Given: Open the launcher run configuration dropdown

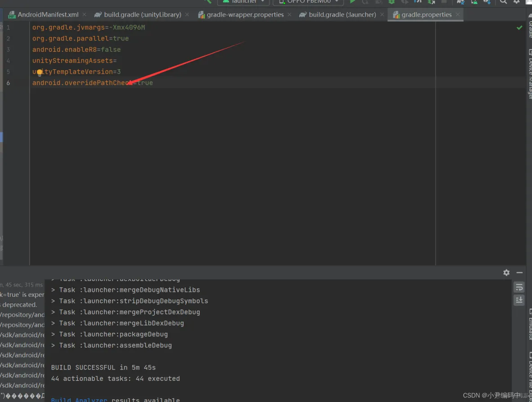Looking at the screenshot, I should (x=243, y=2).
